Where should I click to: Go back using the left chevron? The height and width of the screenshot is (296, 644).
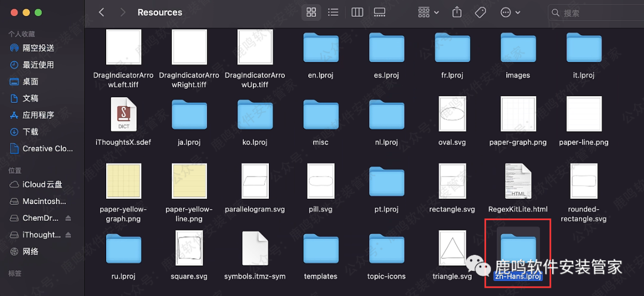tap(101, 13)
